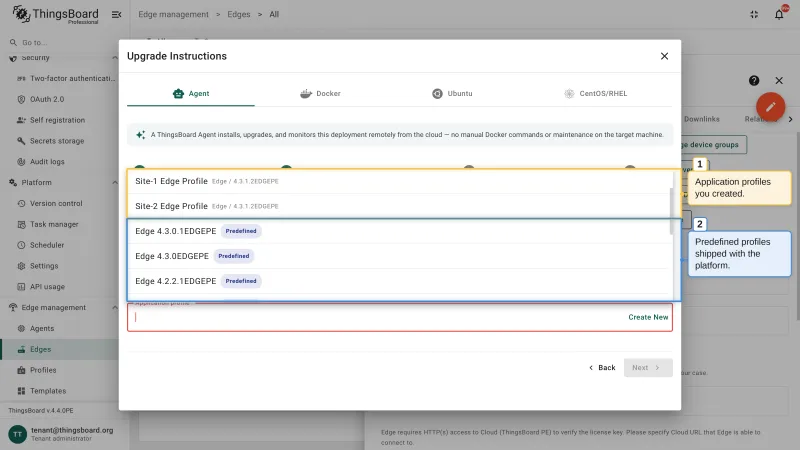Choose Edge 4.2.2.1EDGEPE predefined profile
Image resolution: width=800 pixels, height=450 pixels.
[399, 281]
